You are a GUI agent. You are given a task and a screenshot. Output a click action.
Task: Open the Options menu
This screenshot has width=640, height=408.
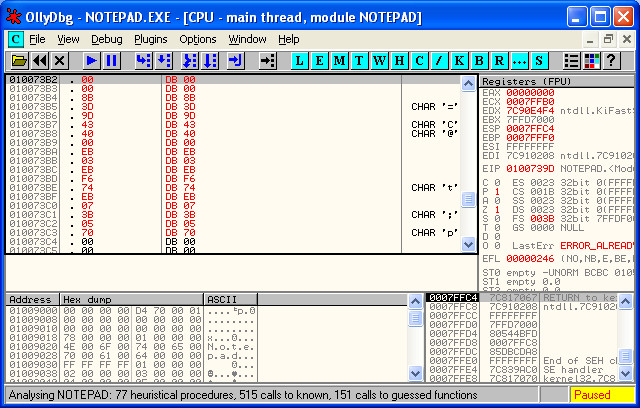[x=198, y=40]
